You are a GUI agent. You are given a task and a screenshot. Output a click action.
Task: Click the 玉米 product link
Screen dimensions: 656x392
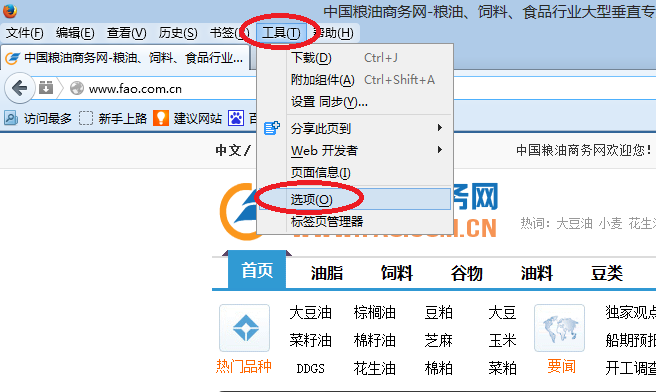pyautogui.click(x=502, y=341)
